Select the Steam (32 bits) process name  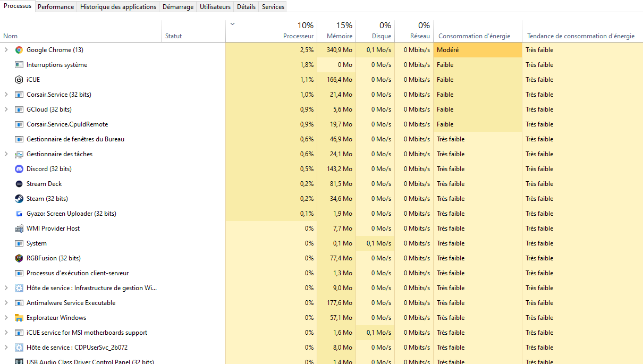47,199
